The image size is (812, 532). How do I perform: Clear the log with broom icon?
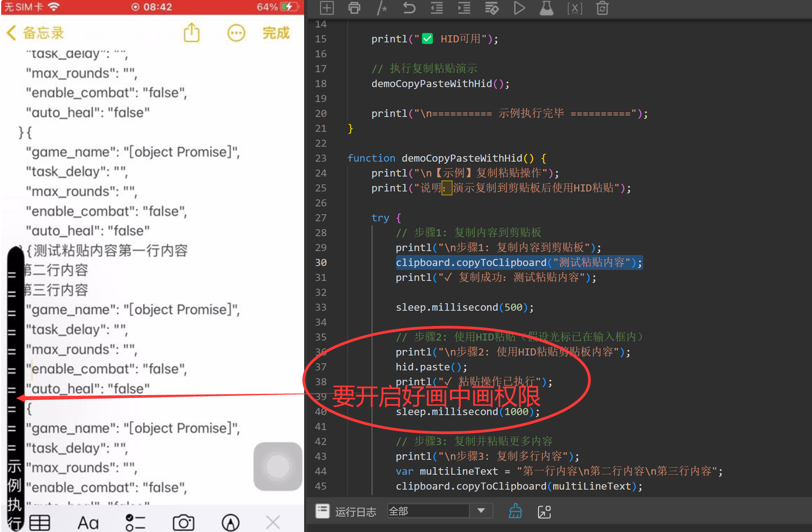pyautogui.click(x=515, y=511)
